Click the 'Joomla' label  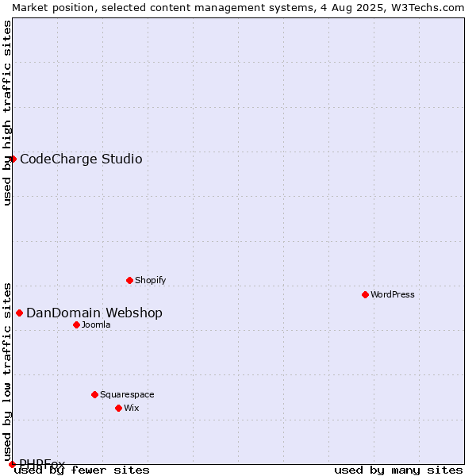[96, 324]
